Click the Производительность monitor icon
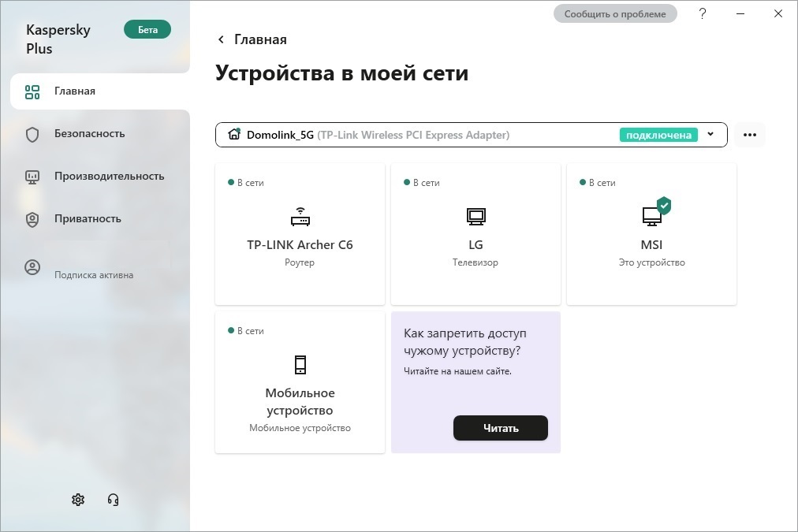Viewport: 798px width, 532px height. 32,177
